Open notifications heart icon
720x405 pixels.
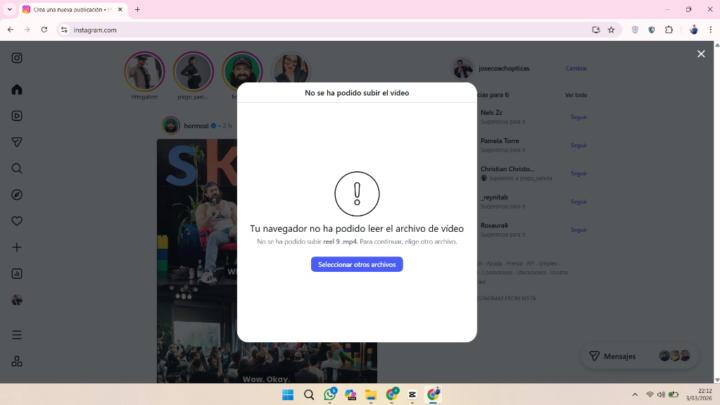[17, 221]
